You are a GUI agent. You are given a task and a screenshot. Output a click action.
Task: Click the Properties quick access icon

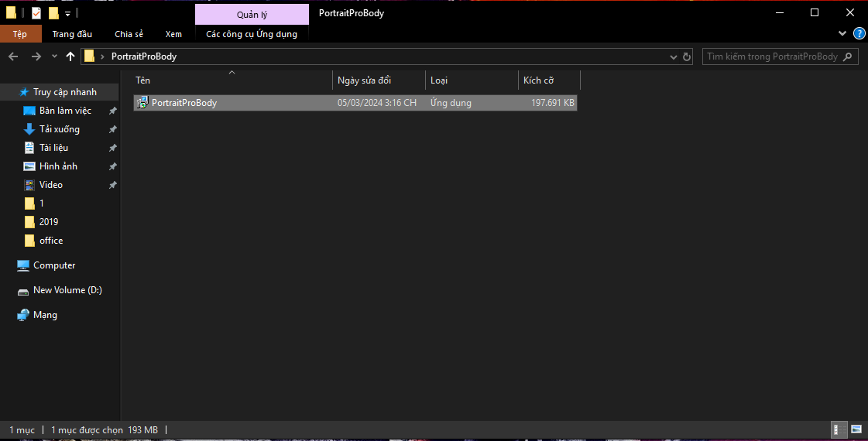36,12
